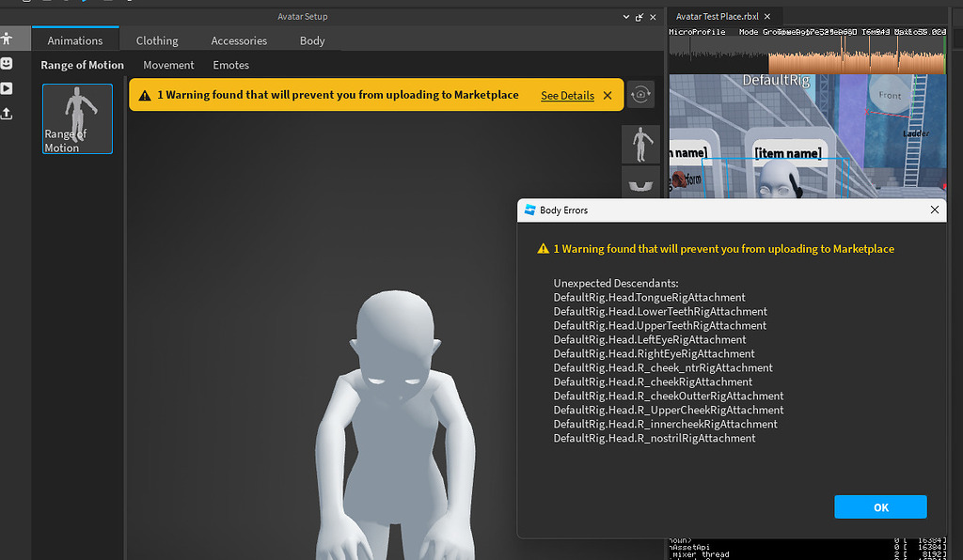Open the avatar body icon in left sidebar
This screenshot has width=963, height=560.
point(7,39)
